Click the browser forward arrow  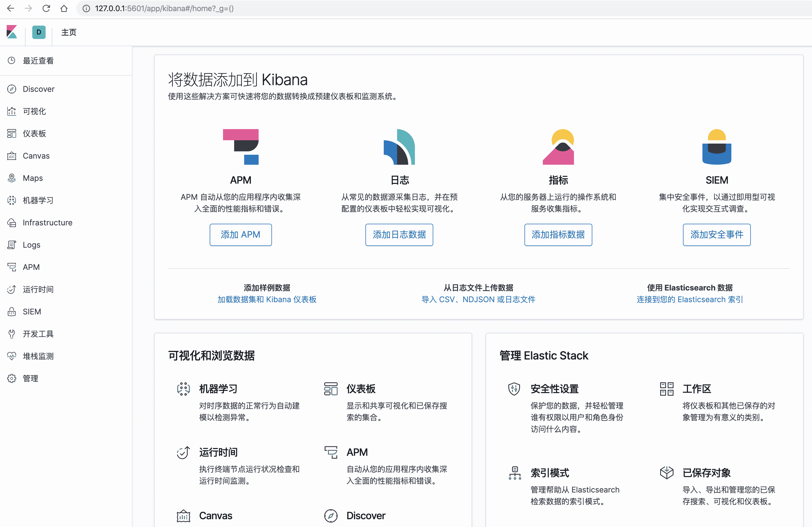[x=28, y=9]
